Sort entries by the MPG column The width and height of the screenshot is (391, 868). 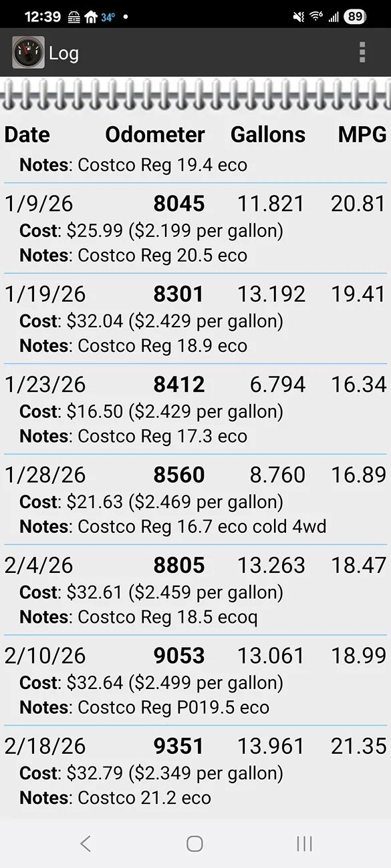(x=362, y=134)
